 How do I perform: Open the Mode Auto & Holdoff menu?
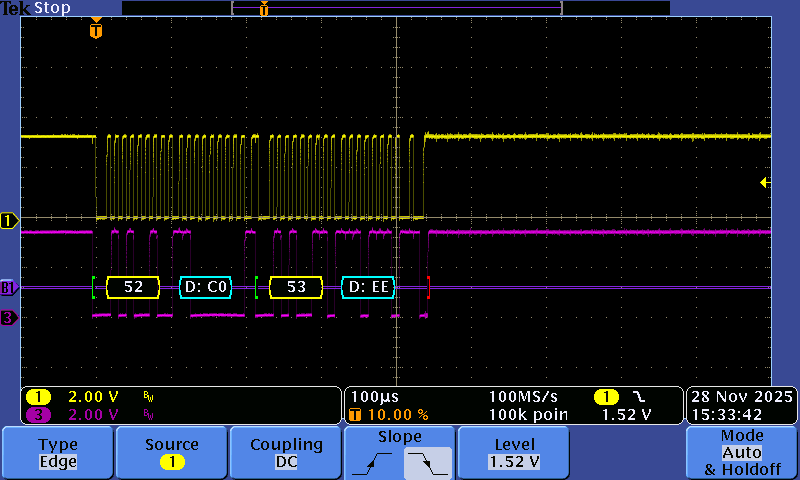point(741,453)
